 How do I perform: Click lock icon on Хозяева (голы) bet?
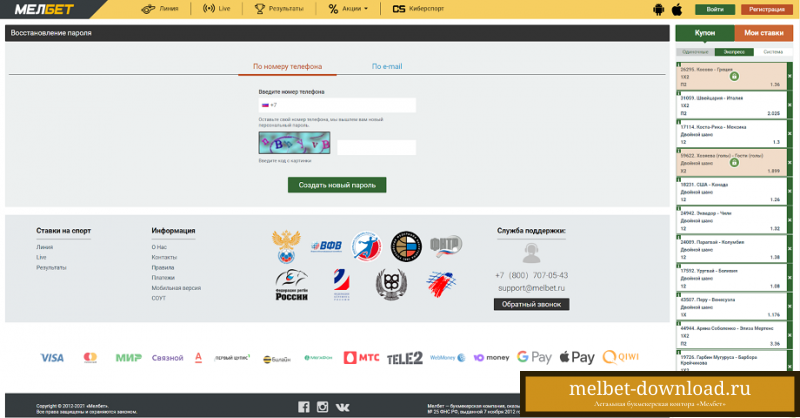pos(734,162)
